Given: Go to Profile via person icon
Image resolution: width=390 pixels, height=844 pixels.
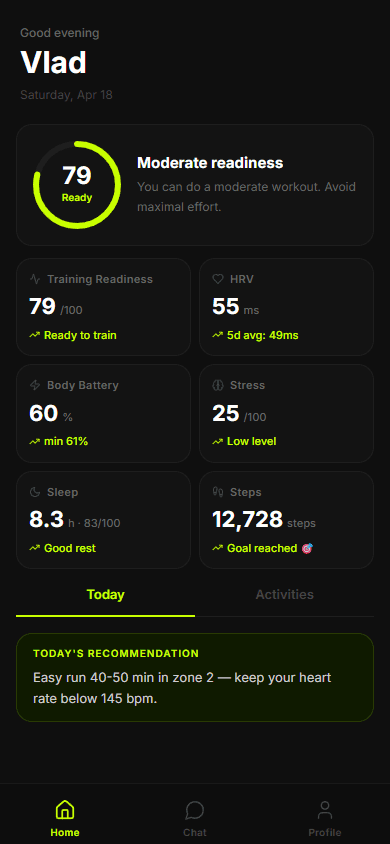Looking at the screenshot, I should click(325, 809).
